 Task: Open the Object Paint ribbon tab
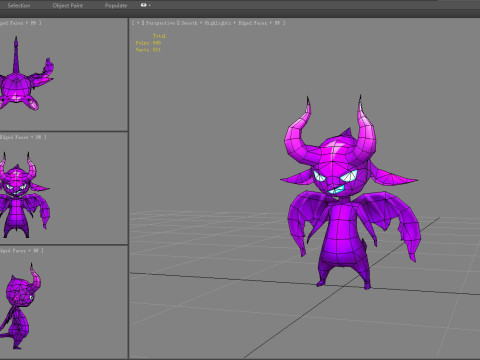[68, 5]
